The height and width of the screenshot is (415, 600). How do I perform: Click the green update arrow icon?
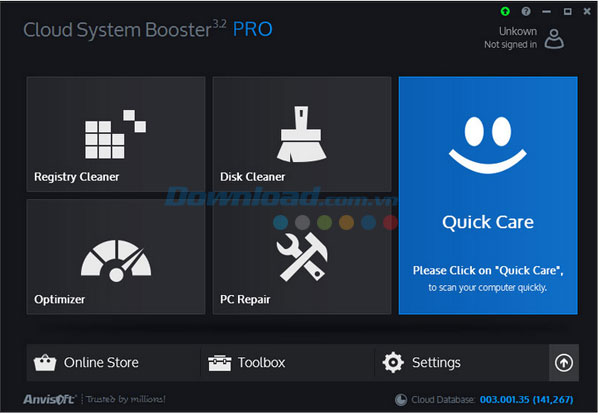[x=505, y=11]
